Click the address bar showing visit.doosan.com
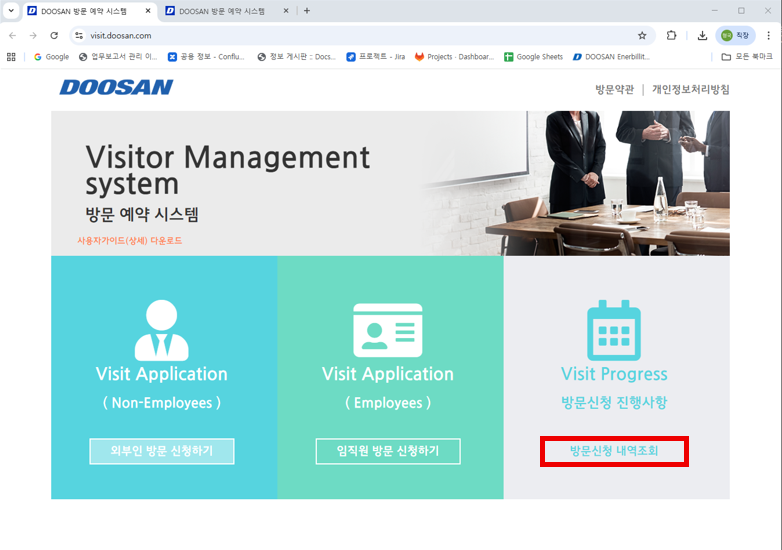 (350, 35)
